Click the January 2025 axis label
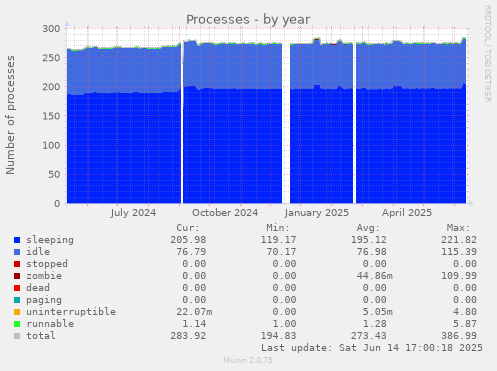This screenshot has width=497, height=371. [317, 213]
